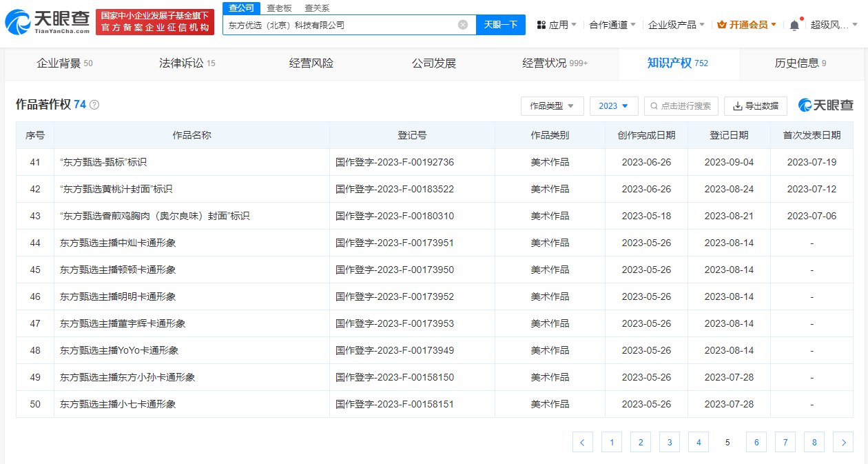868x464 pixels.
Task: Switch to the 历史信息 tab
Action: tap(800, 63)
